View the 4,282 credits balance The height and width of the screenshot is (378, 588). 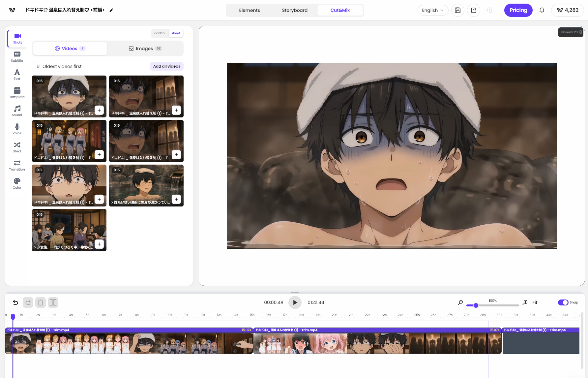568,10
